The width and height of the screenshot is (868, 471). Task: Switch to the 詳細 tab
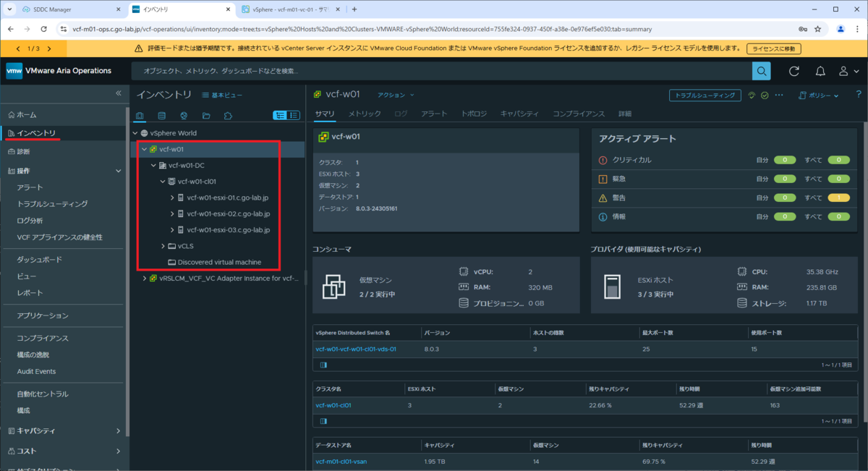[625, 114]
